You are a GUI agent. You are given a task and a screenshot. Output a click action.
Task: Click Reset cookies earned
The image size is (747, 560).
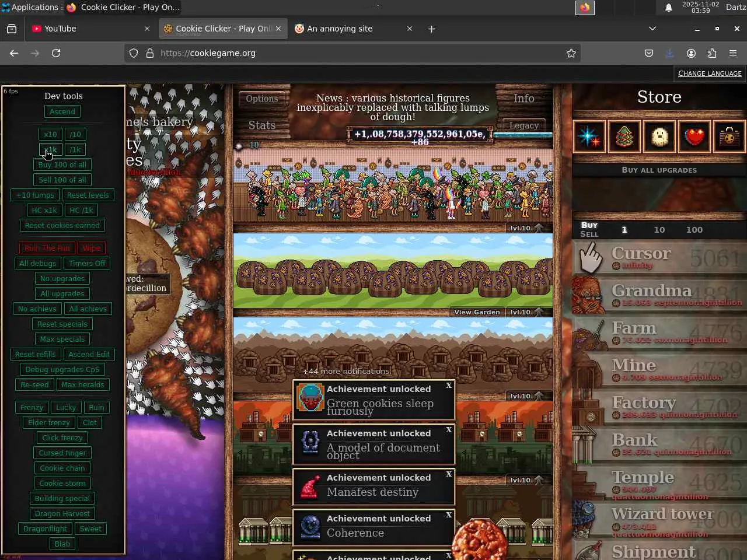[x=62, y=225]
